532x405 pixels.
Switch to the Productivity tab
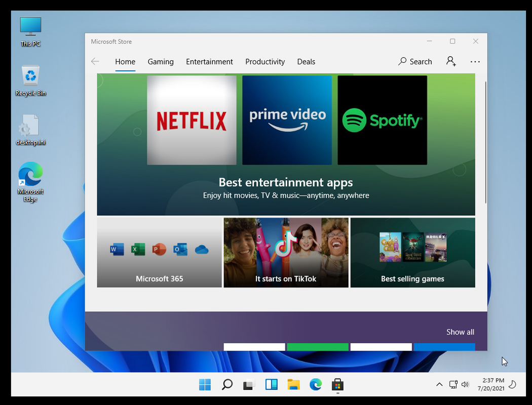coord(265,62)
